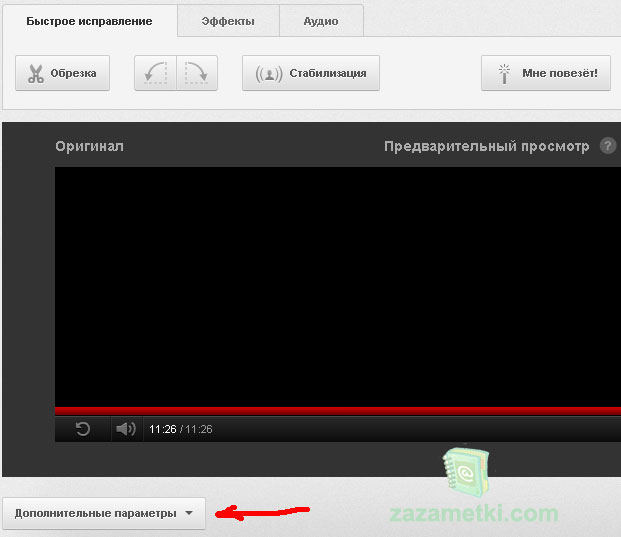The width and height of the screenshot is (621, 537).
Task: Click the 11:26 / 11:26 time display
Action: (x=181, y=429)
